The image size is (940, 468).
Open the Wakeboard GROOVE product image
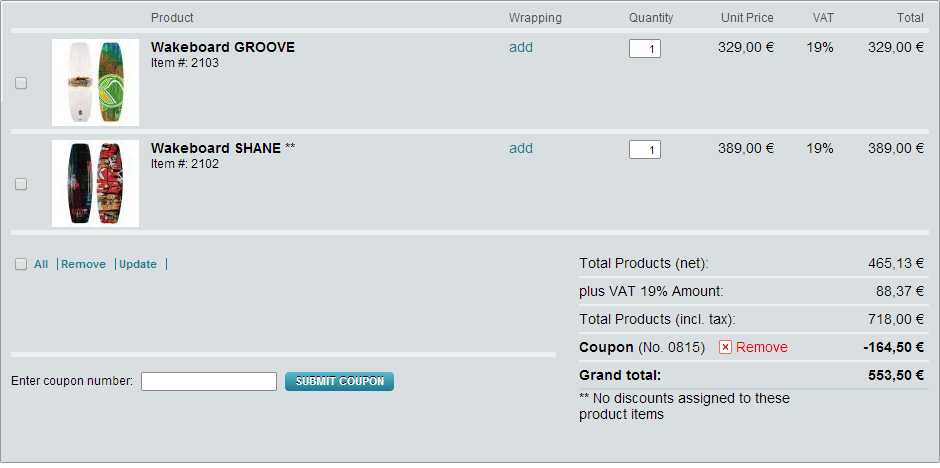click(95, 83)
